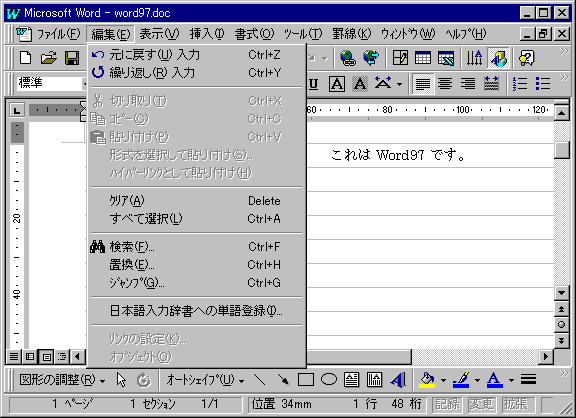
Task: Toggle center alignment button
Action: tap(445, 84)
